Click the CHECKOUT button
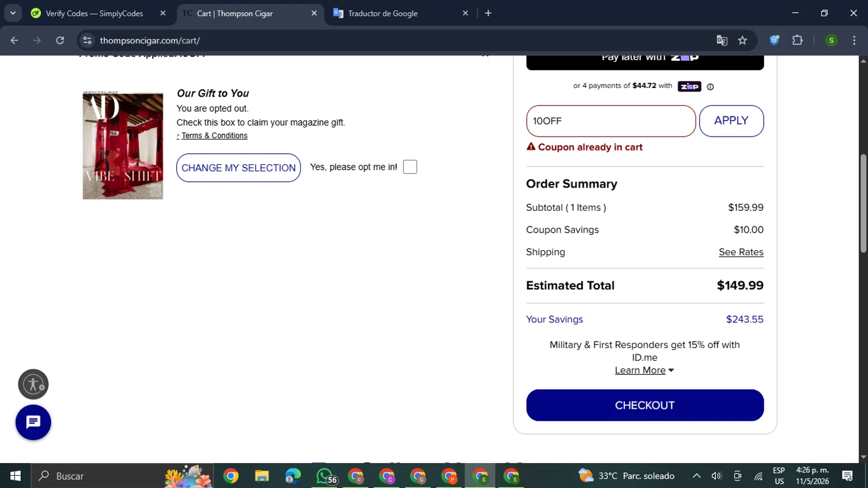The image size is (868, 488). (x=645, y=405)
